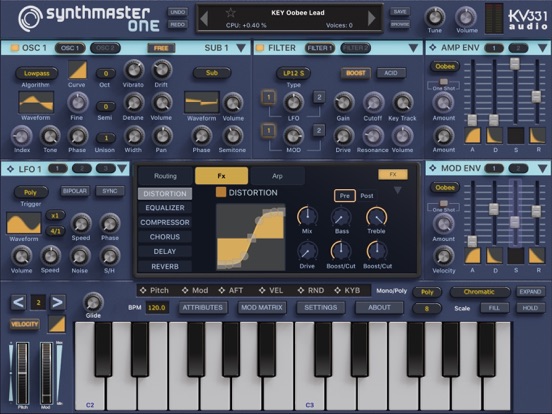The width and height of the screenshot is (552, 414).
Task: Switch to the Routing tab
Action: [x=165, y=176]
